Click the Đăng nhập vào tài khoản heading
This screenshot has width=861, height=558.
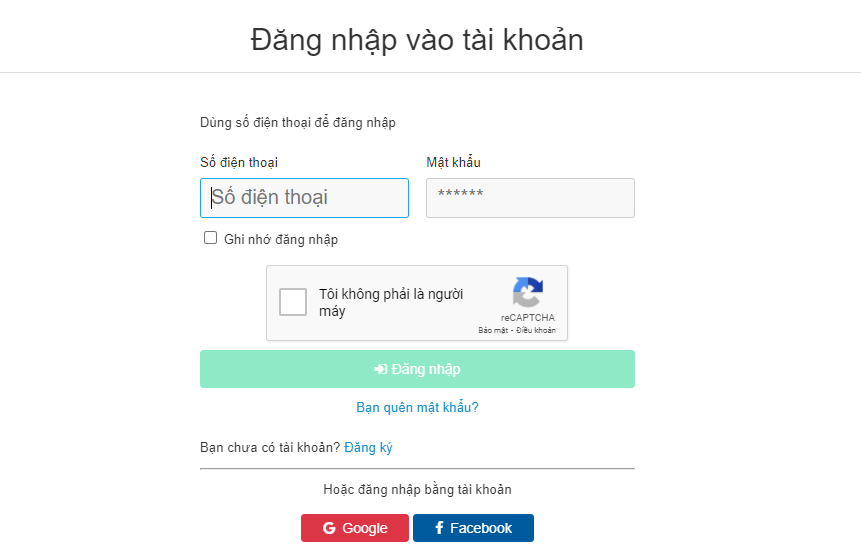coord(417,40)
